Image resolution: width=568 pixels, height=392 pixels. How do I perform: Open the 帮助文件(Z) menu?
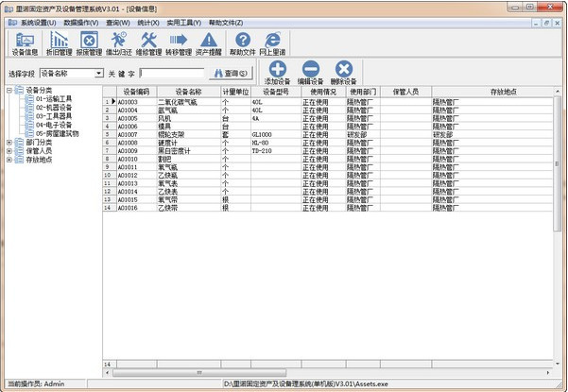point(226,23)
